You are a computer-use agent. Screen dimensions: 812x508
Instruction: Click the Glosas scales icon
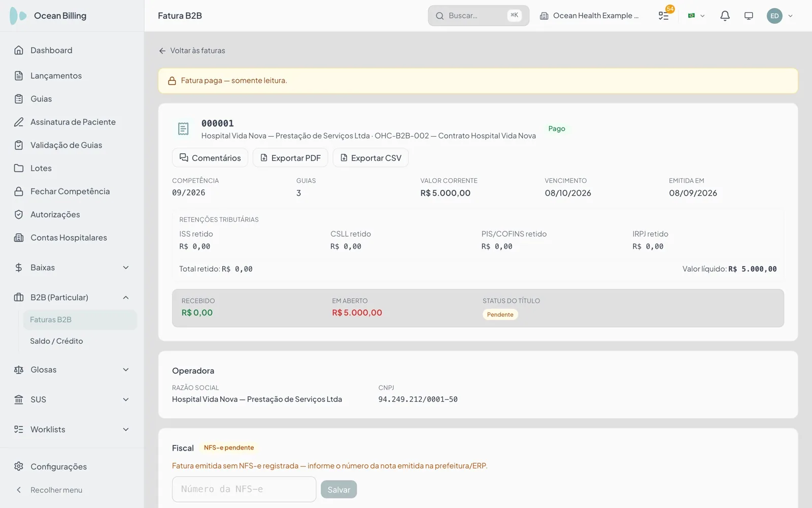(x=19, y=370)
